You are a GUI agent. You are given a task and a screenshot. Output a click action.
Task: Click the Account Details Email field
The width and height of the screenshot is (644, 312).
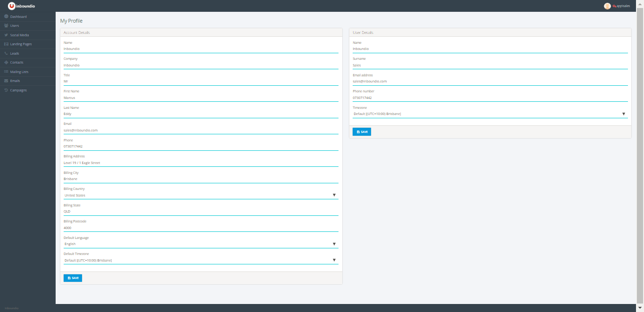pyautogui.click(x=201, y=131)
